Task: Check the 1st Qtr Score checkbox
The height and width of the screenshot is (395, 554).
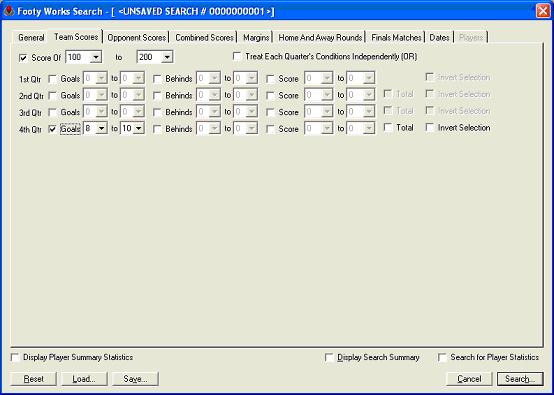Action: coord(271,79)
